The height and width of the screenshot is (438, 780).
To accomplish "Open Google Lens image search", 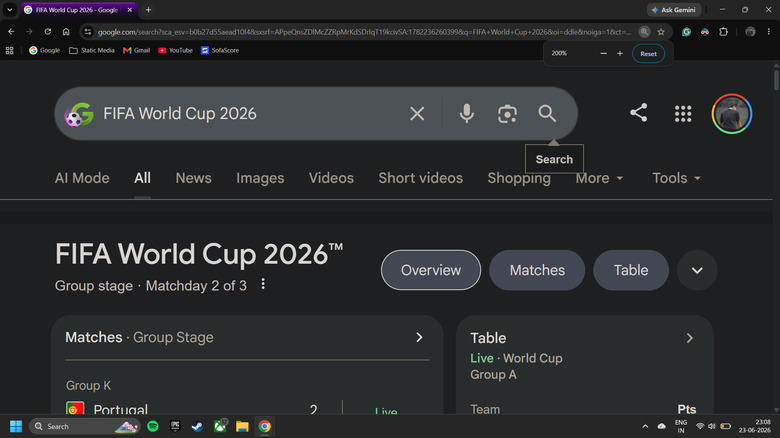I will click(507, 113).
